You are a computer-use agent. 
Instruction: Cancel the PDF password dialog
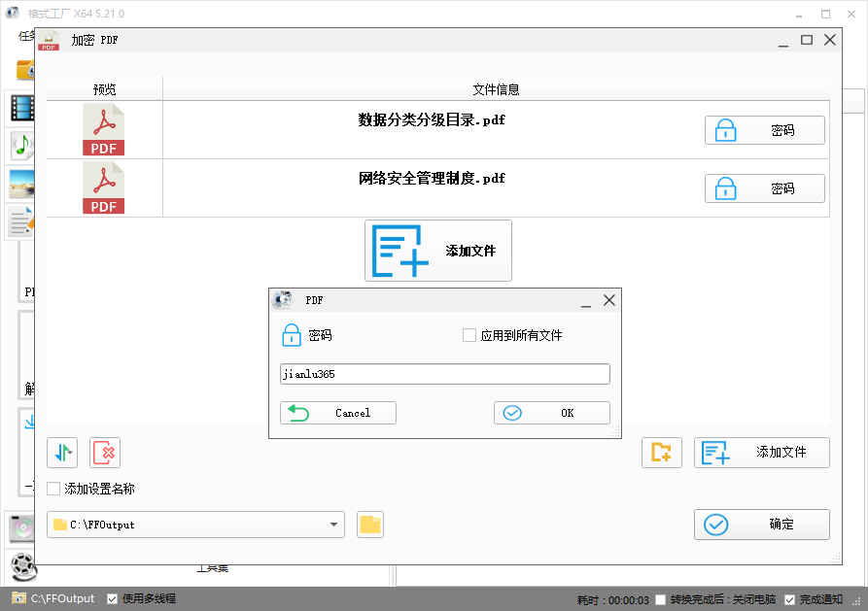(337, 412)
